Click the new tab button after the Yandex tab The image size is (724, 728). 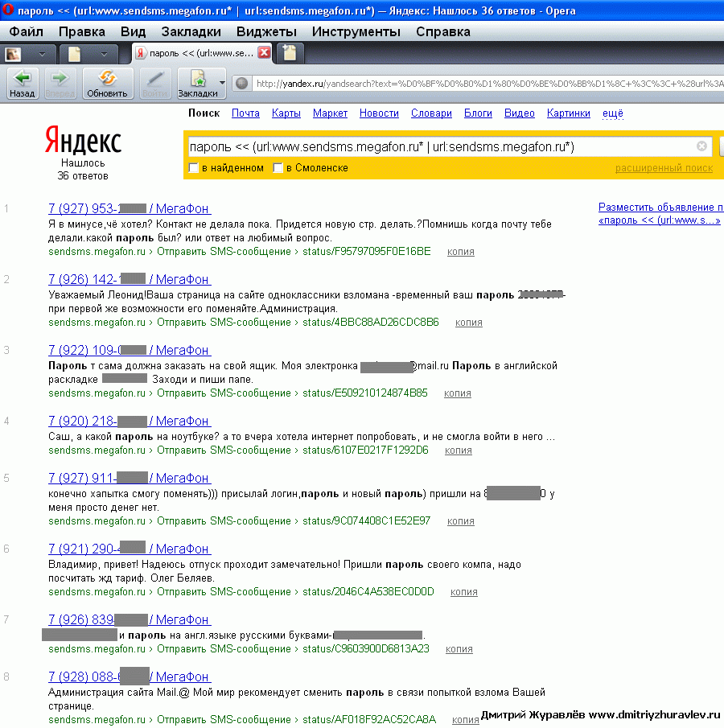[290, 53]
